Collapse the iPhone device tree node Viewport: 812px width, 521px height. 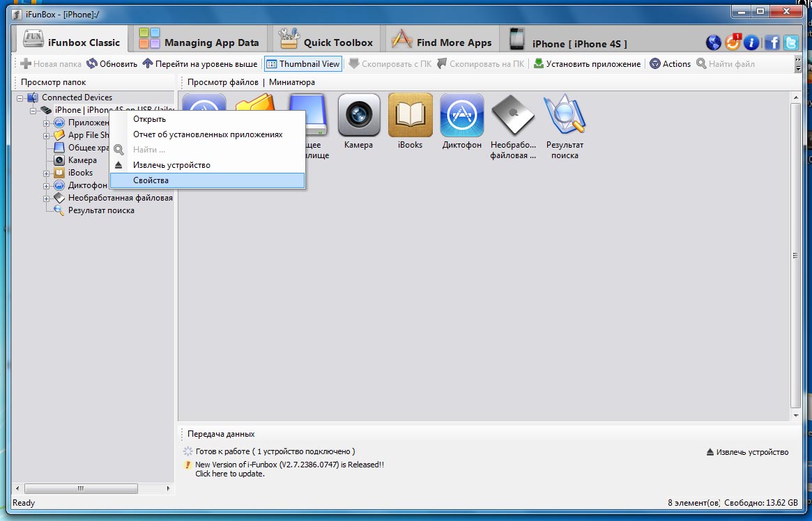click(x=33, y=110)
